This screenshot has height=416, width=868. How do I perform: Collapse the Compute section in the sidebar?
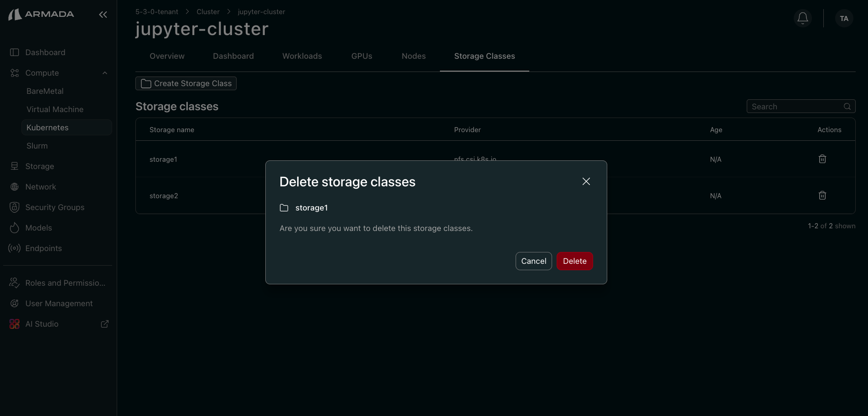pyautogui.click(x=104, y=72)
